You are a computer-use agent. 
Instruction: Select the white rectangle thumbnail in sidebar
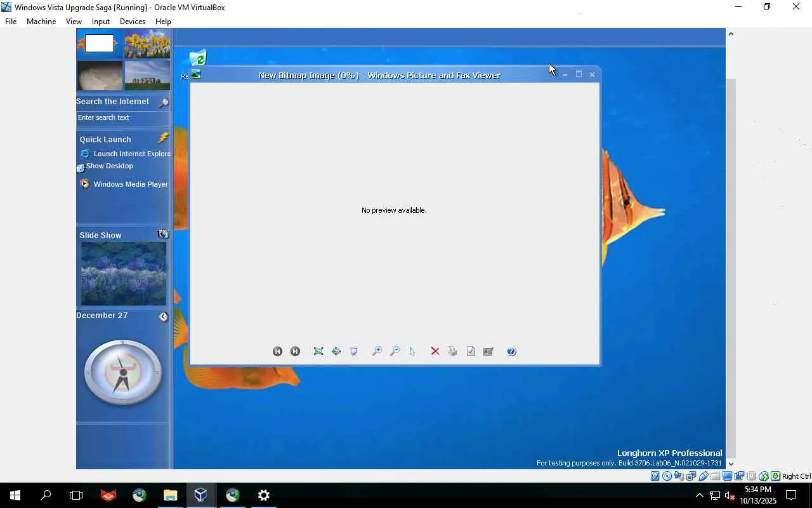click(100, 43)
